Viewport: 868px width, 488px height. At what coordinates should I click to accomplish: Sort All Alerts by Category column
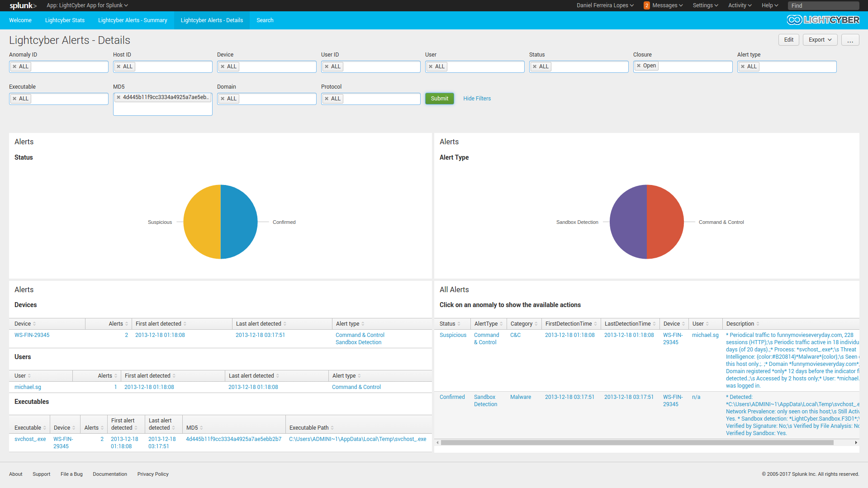pos(524,324)
